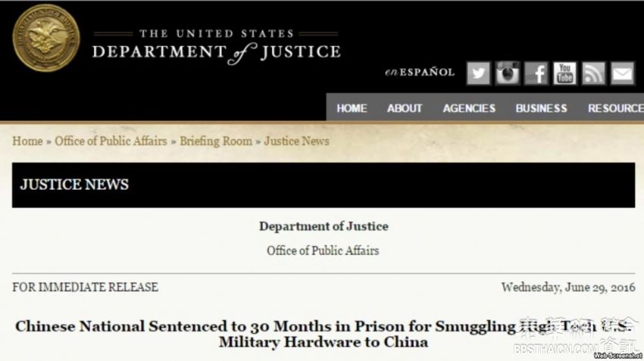Open the RSS feed icon
The width and height of the screenshot is (644, 361).
[x=593, y=73]
